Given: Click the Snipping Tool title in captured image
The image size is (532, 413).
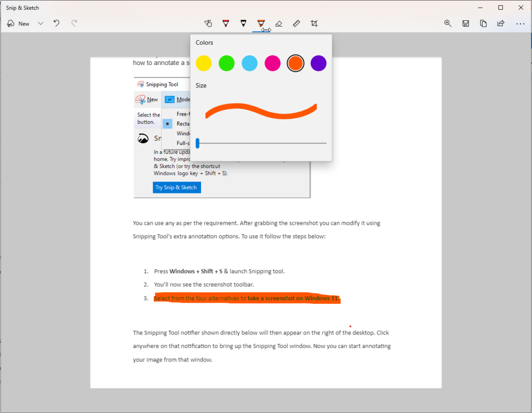Looking at the screenshot, I should pyautogui.click(x=162, y=84).
